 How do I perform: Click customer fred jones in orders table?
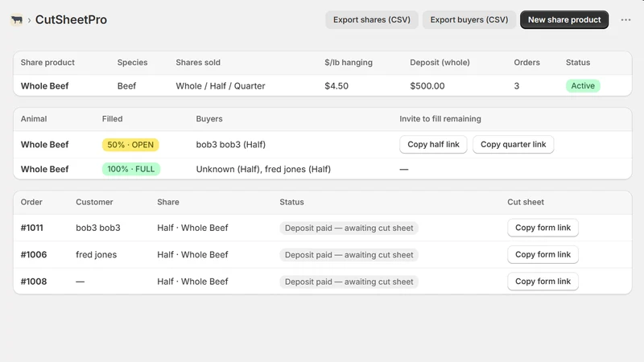[x=96, y=254]
